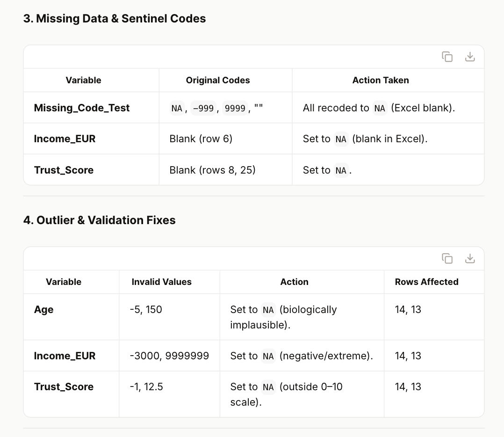Click the -999 code chip
The image size is (504, 437).
(x=203, y=108)
